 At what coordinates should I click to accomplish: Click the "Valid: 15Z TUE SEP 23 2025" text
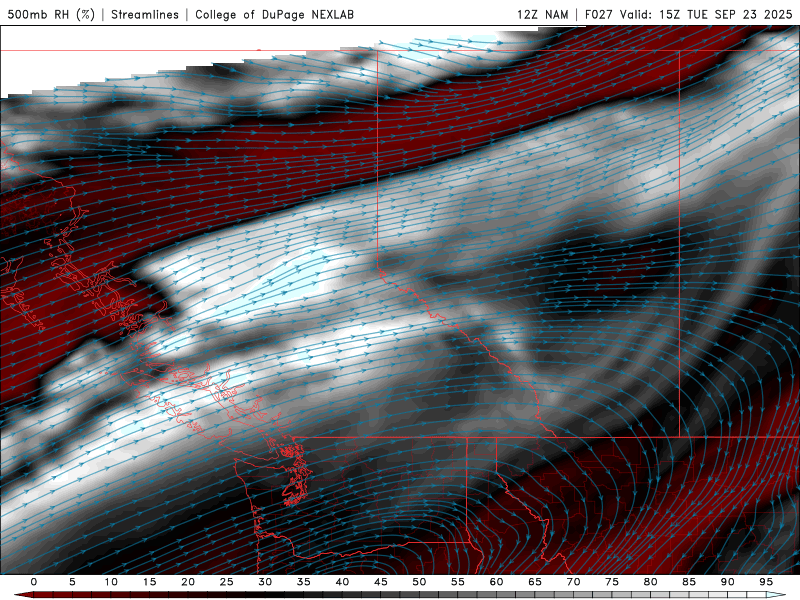coord(706,14)
